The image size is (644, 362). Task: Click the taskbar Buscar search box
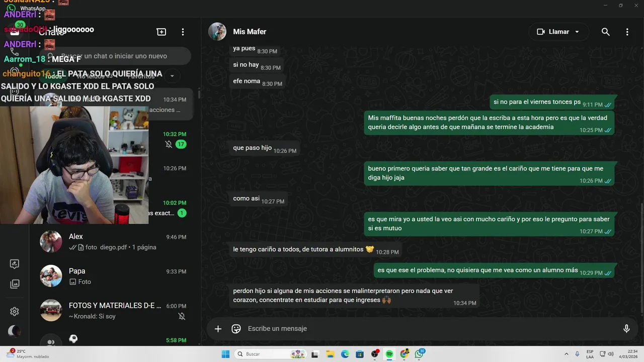[x=271, y=354]
